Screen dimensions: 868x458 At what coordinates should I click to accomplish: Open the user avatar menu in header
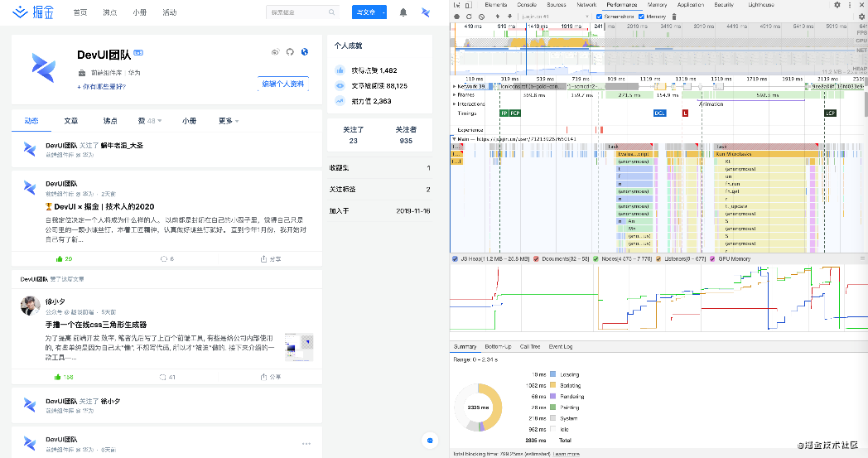pyautogui.click(x=425, y=12)
